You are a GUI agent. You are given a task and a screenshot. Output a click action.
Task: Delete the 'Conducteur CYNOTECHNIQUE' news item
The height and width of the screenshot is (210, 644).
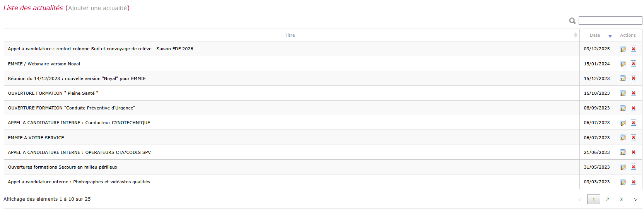[634, 123]
